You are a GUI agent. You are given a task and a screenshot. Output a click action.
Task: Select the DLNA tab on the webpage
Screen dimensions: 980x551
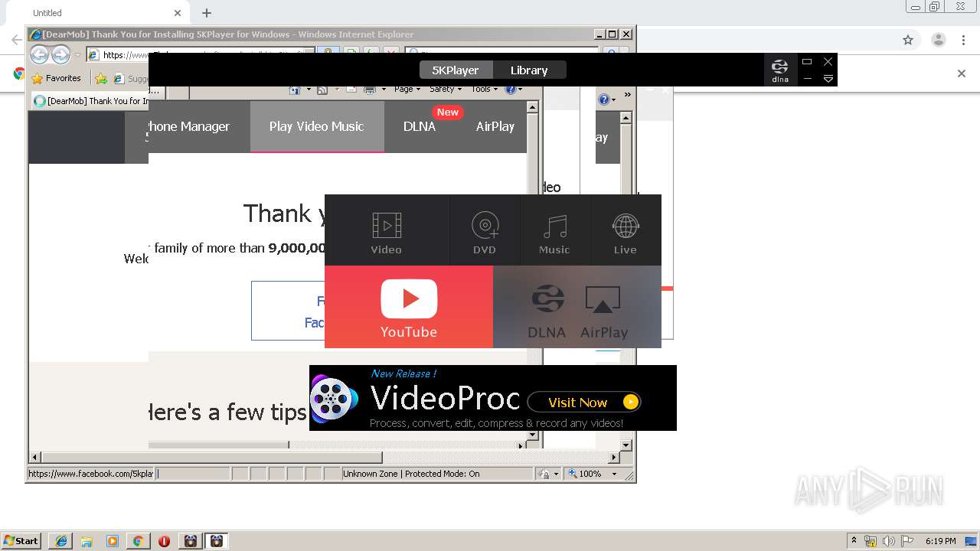pos(420,126)
